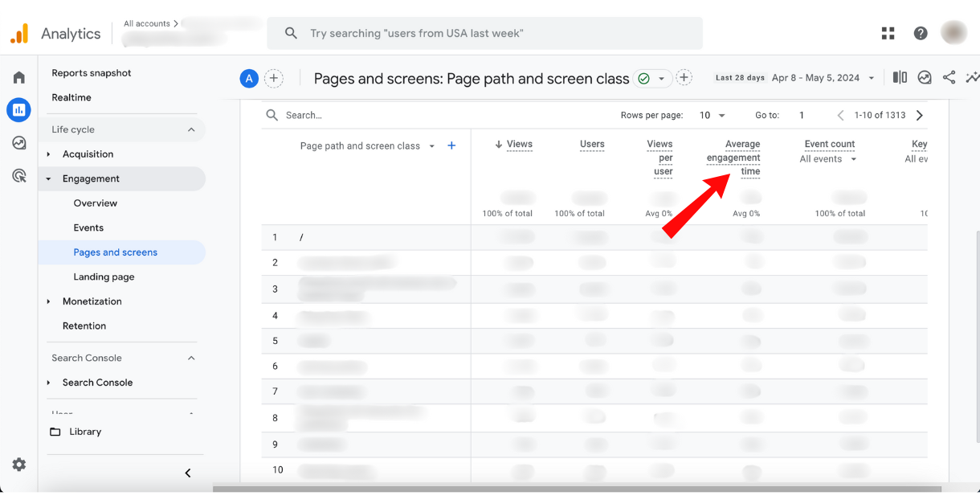The width and height of the screenshot is (980, 504).
Task: Open the account profile avatar
Action: pos(953,33)
